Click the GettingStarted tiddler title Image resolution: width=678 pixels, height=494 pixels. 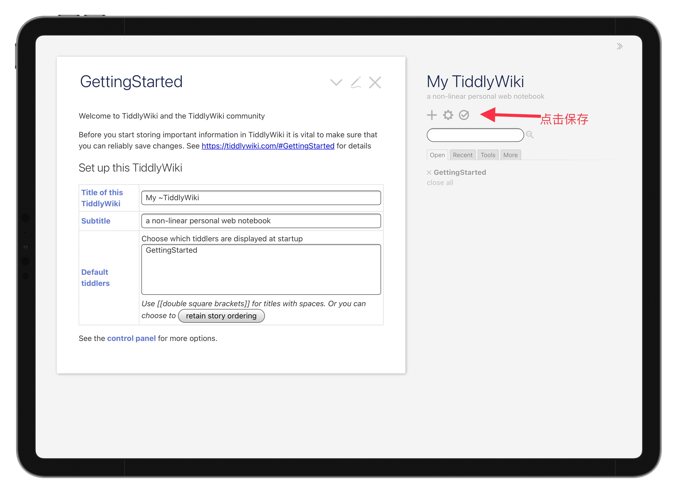coord(131,82)
